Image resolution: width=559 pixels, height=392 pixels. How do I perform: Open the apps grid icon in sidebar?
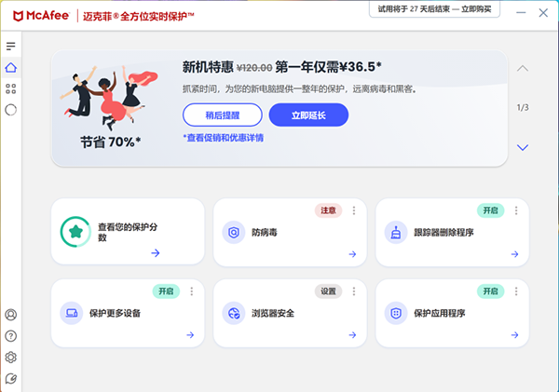[x=11, y=88]
